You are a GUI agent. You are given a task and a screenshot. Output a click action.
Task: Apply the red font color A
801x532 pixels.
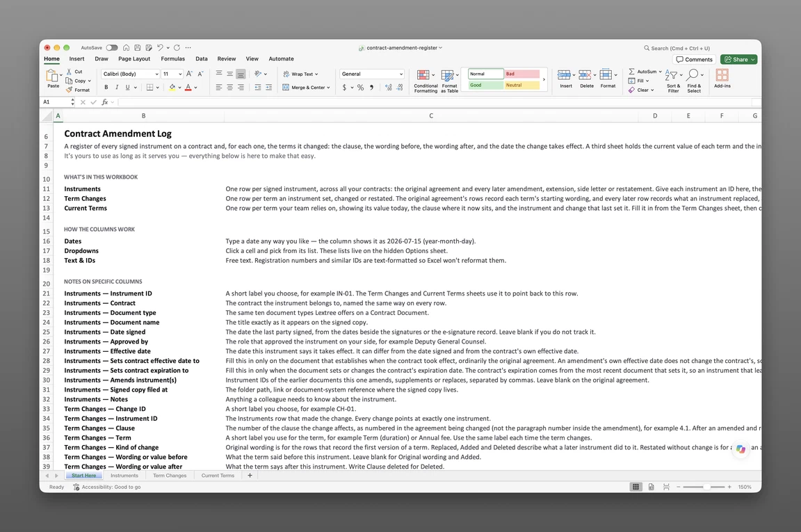[188, 88]
